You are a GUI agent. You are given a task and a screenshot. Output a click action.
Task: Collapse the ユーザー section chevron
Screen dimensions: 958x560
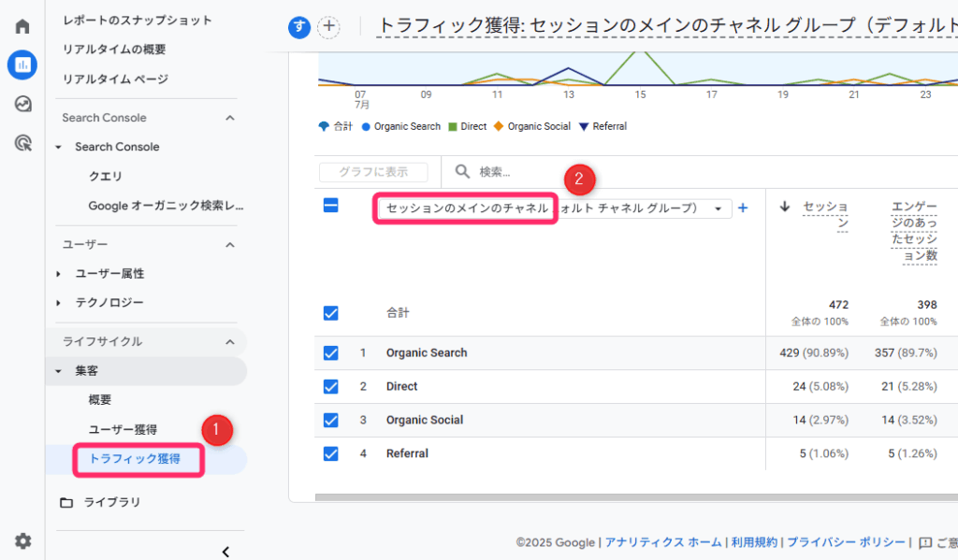(230, 245)
